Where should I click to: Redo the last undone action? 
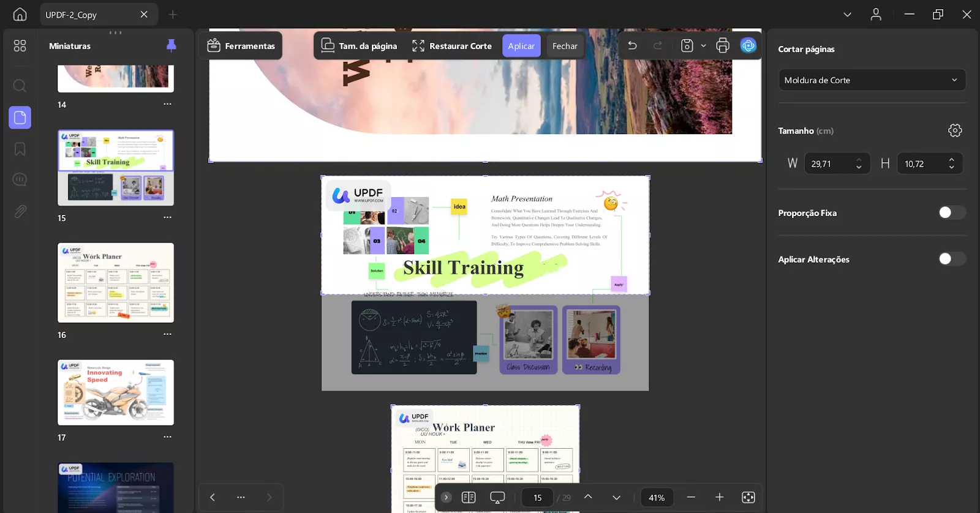coord(658,46)
